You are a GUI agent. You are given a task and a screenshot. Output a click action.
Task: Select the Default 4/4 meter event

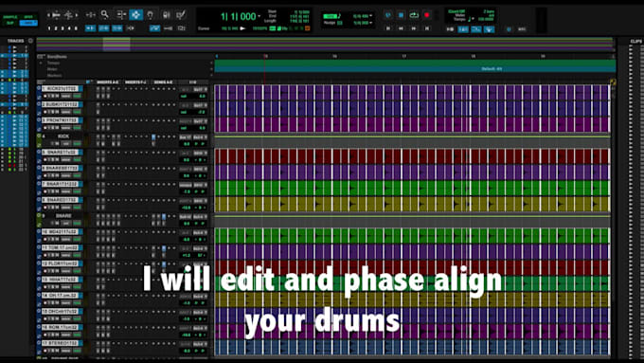click(x=492, y=69)
